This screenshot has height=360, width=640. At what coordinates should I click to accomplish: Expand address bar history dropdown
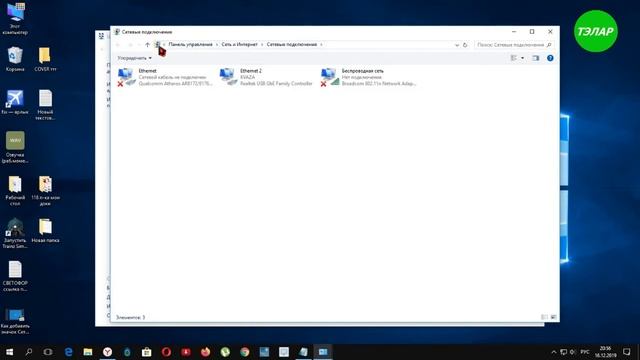point(457,45)
